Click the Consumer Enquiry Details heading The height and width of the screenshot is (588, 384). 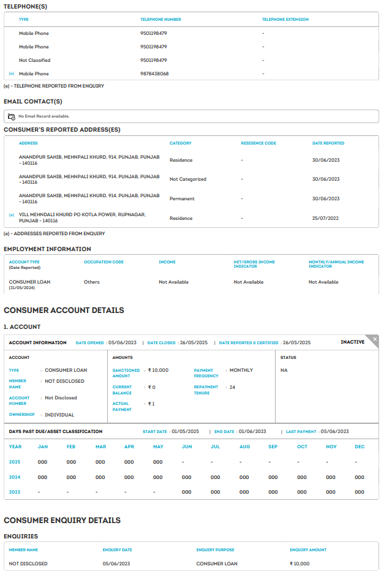[x=62, y=521]
